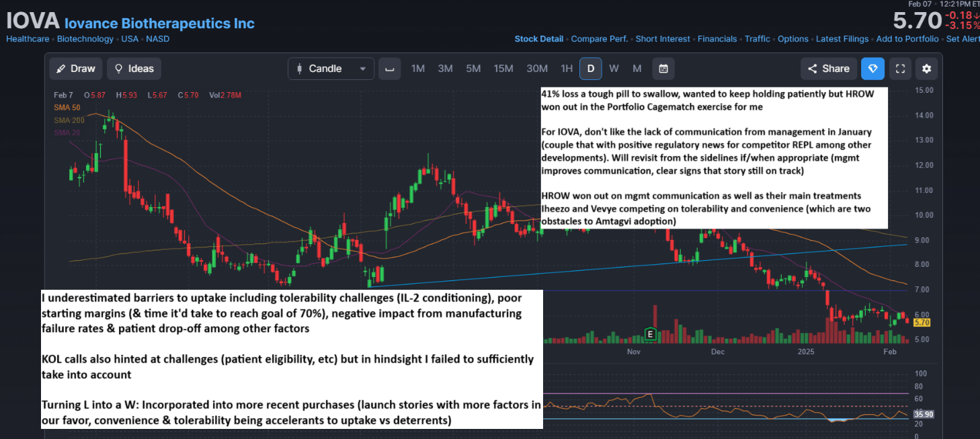Click the Set Alert link
Screen dimensions: 980x439
pos(963,39)
